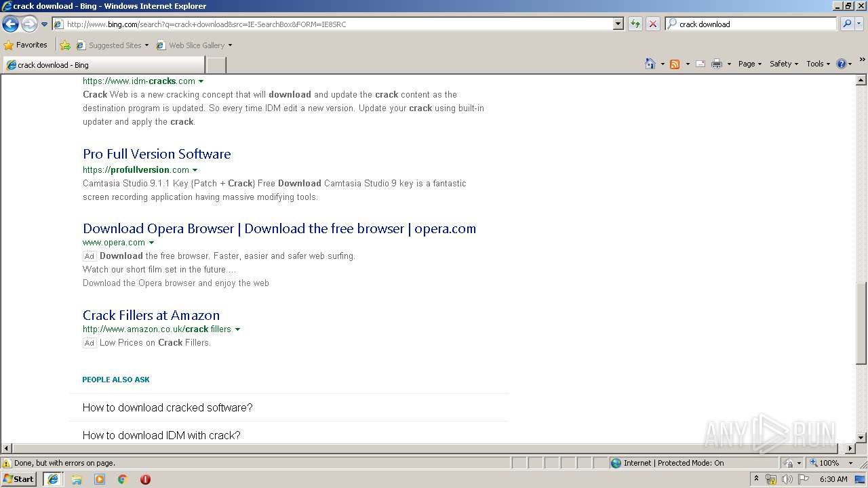The height and width of the screenshot is (488, 868).
Task: Click the address bar URL field
Action: [332, 24]
